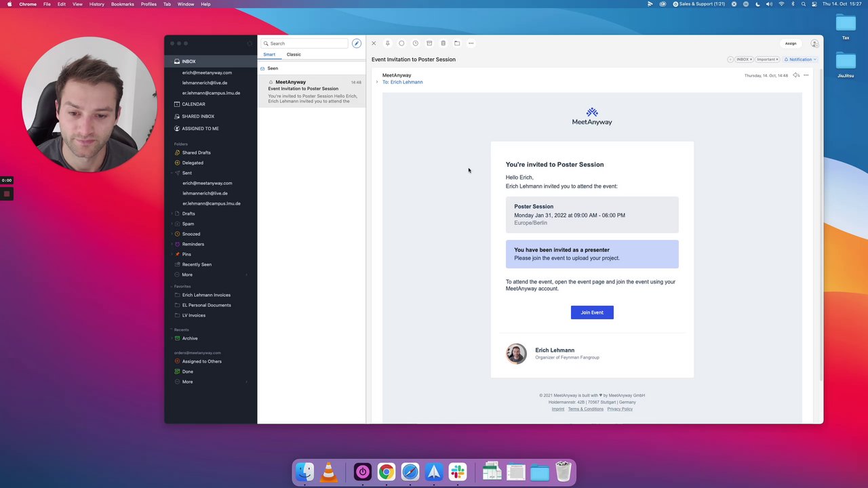
Task: Open the Imprint link in the footer
Action: click(558, 409)
